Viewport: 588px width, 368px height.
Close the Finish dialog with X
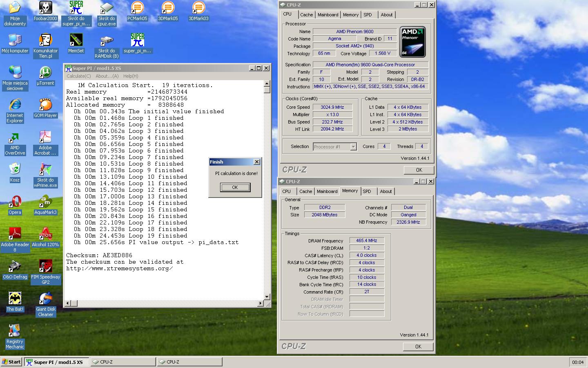pos(257,162)
